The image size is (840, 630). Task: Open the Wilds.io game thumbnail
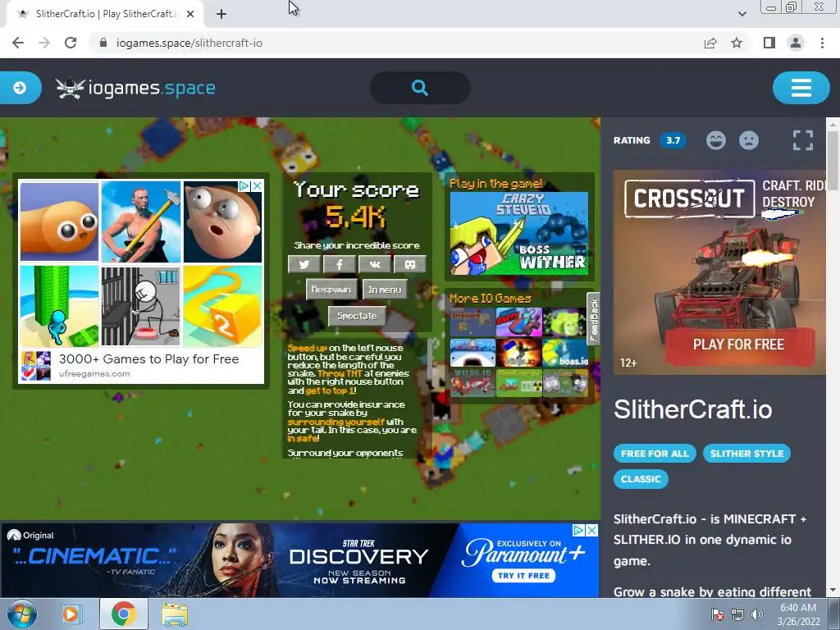pos(472,382)
